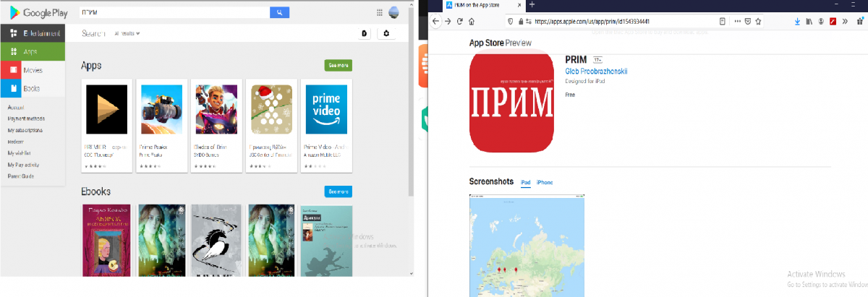Image resolution: width=868 pixels, height=297 pixels.
Task: Click the Firefox account icon in toolbar
Action: point(821,22)
